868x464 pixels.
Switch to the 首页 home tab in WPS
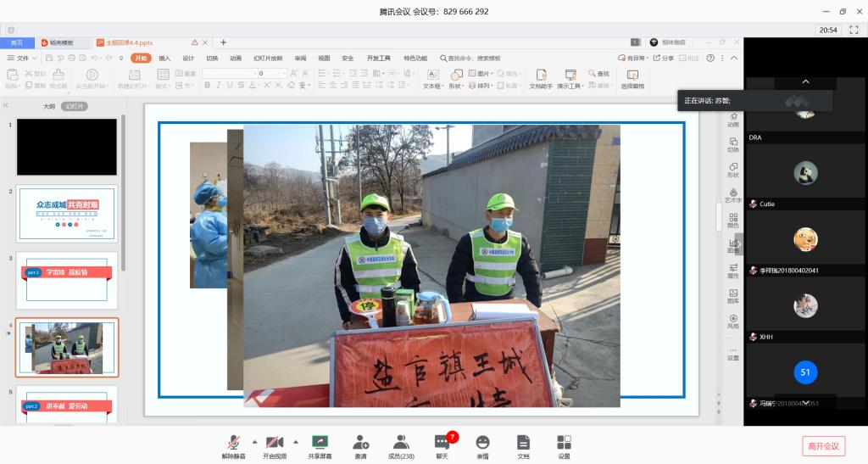(x=17, y=42)
